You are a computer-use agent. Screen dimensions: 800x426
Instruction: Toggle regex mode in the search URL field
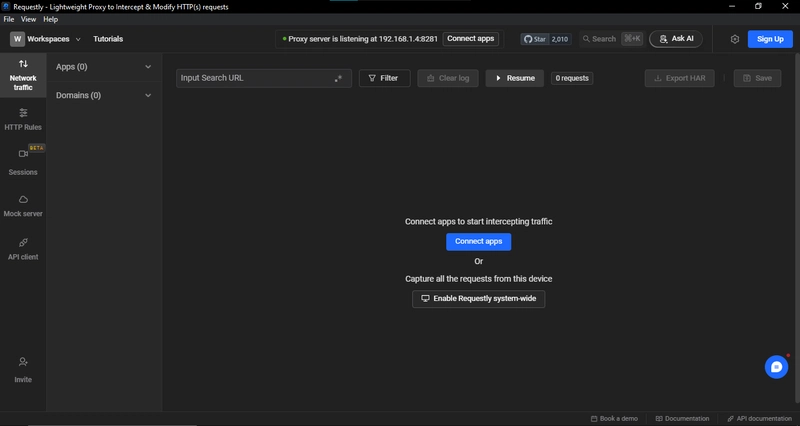click(x=338, y=79)
